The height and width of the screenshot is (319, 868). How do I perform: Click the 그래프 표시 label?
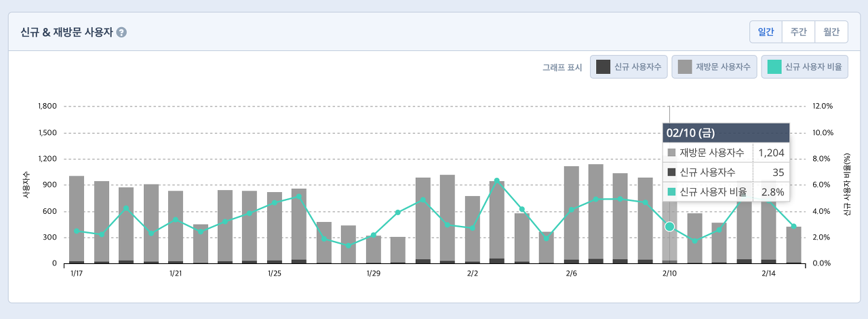click(x=562, y=68)
